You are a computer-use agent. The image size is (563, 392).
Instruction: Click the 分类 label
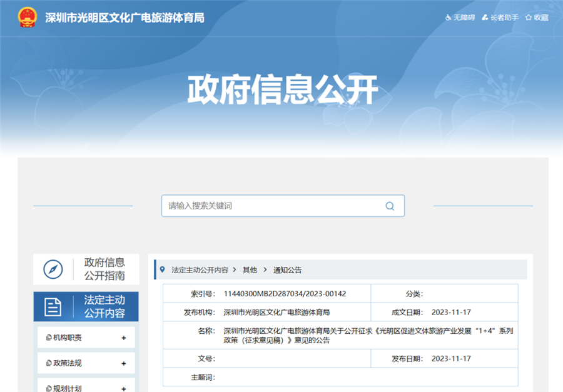[x=414, y=294]
